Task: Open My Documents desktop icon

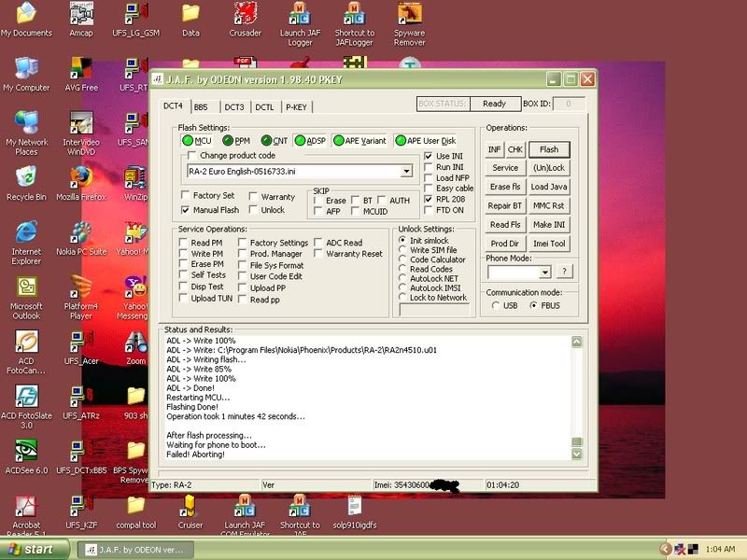Action: point(26,19)
